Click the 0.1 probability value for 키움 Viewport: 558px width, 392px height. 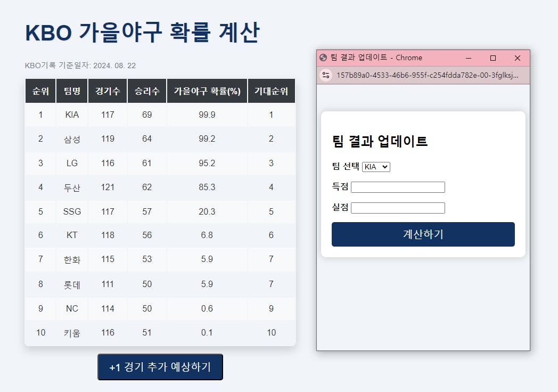(207, 332)
